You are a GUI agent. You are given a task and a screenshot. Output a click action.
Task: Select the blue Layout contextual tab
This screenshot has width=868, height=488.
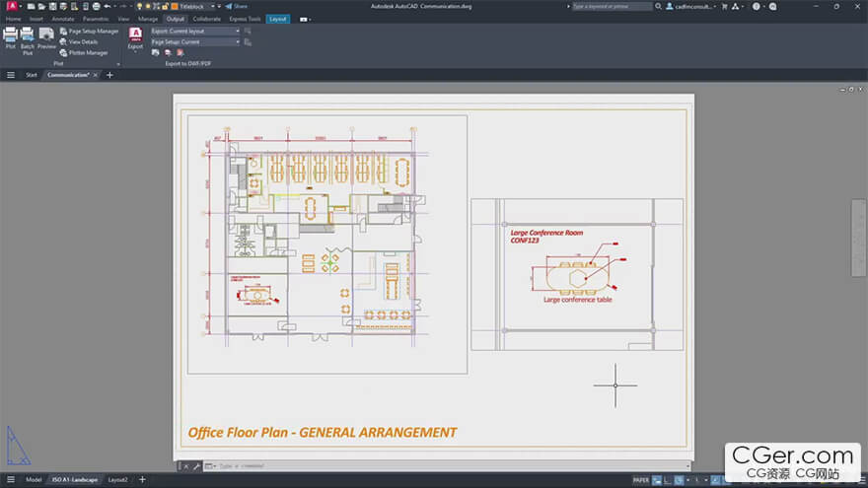tap(278, 20)
